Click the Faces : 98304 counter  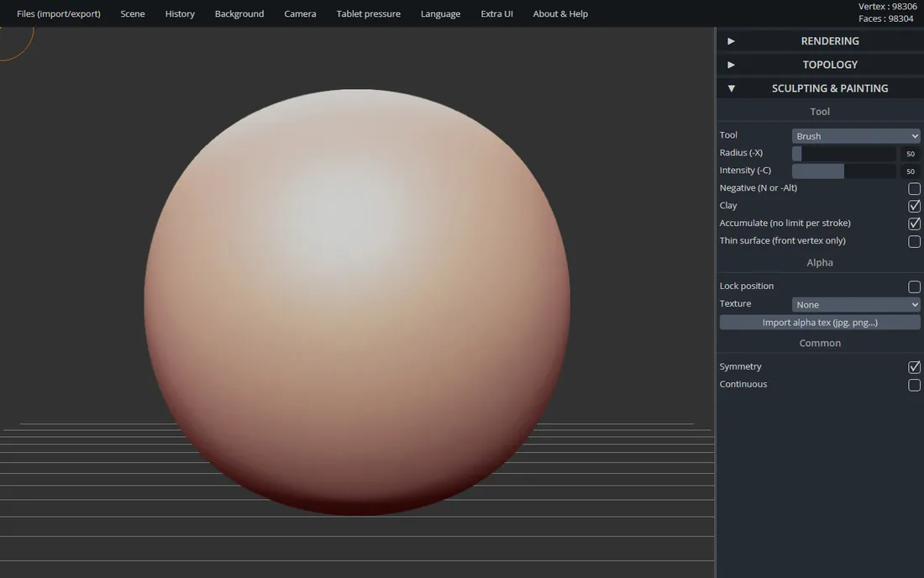click(885, 18)
